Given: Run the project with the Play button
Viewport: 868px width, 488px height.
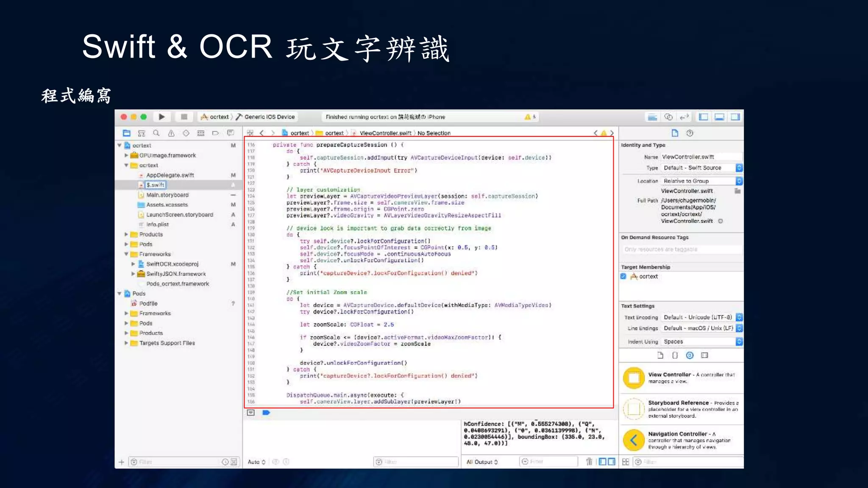Looking at the screenshot, I should [x=161, y=117].
